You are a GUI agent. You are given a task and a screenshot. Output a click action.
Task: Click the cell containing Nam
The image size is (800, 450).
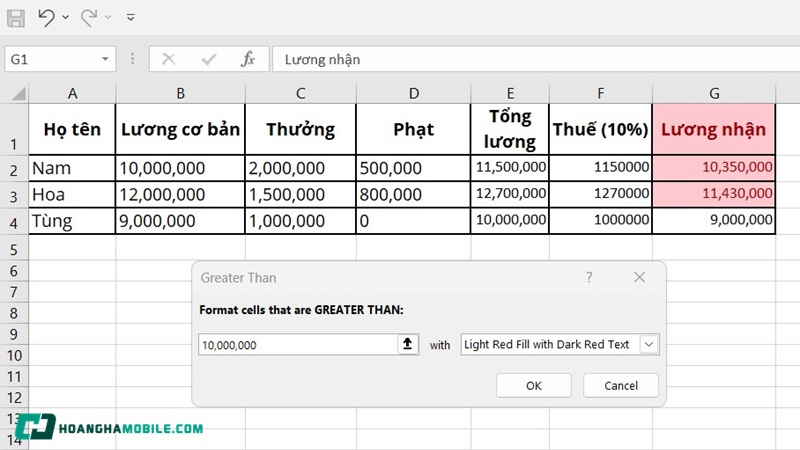(72, 168)
